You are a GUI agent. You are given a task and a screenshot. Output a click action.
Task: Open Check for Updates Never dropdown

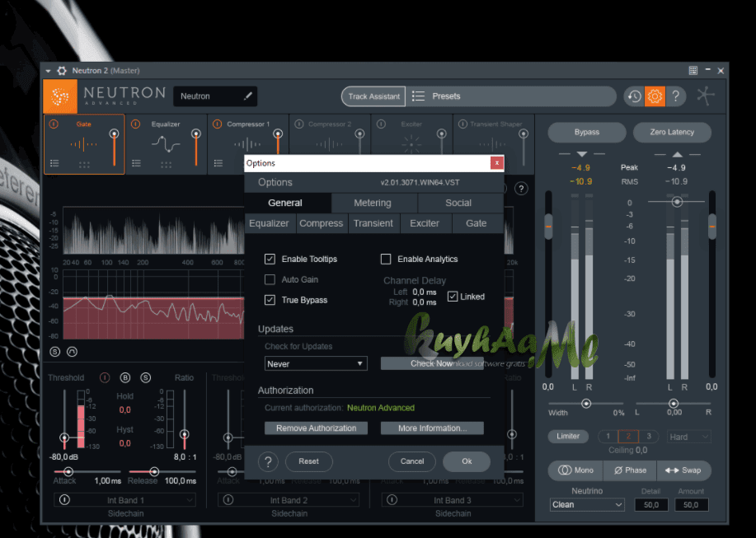click(x=316, y=363)
